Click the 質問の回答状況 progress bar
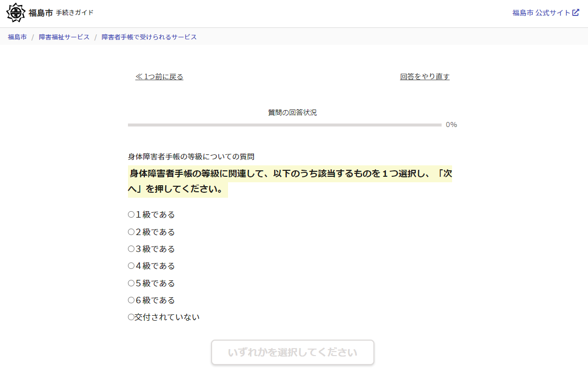Viewport: 588px width, 374px height. 285,125
